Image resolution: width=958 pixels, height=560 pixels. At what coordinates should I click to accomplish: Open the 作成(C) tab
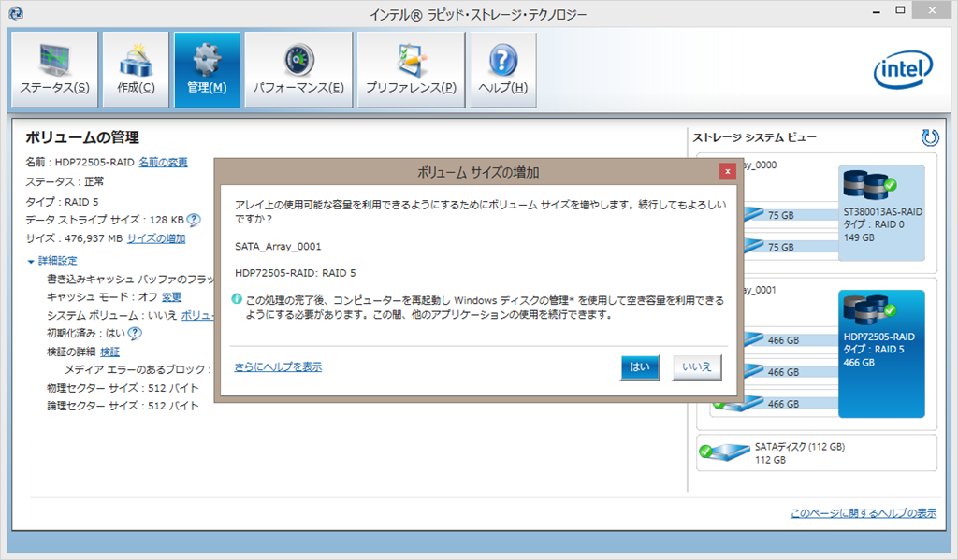[136, 69]
